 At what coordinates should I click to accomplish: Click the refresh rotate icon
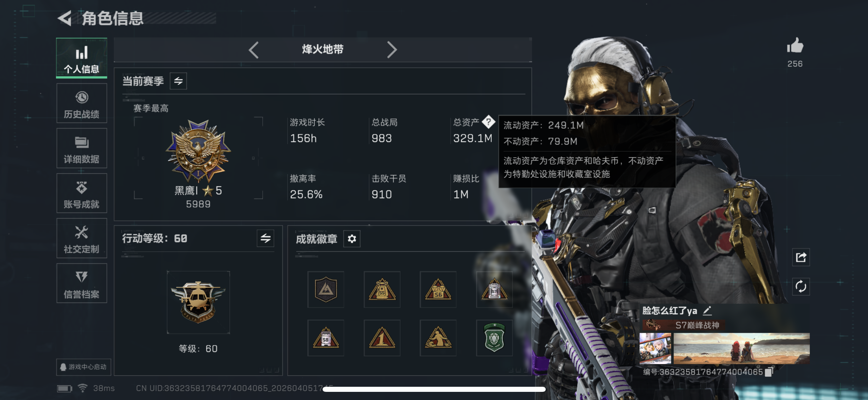pos(801,287)
